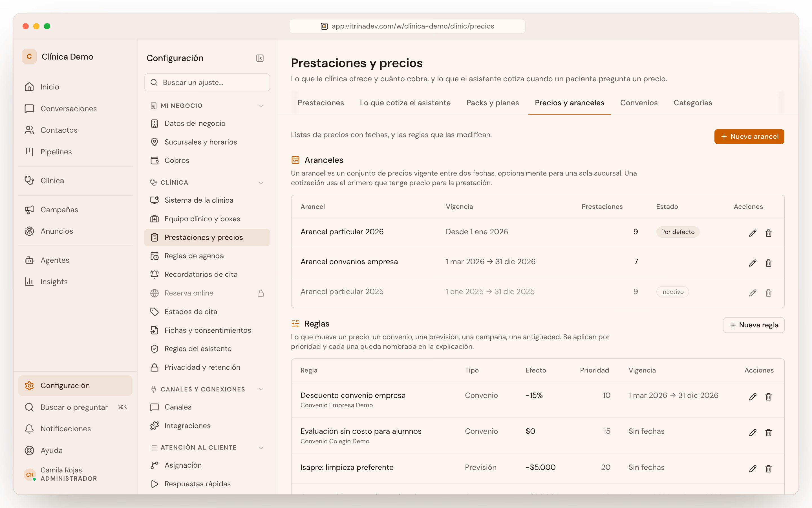
Task: Edit Evaluación sin costo para alumnos rule
Action: pyautogui.click(x=753, y=432)
